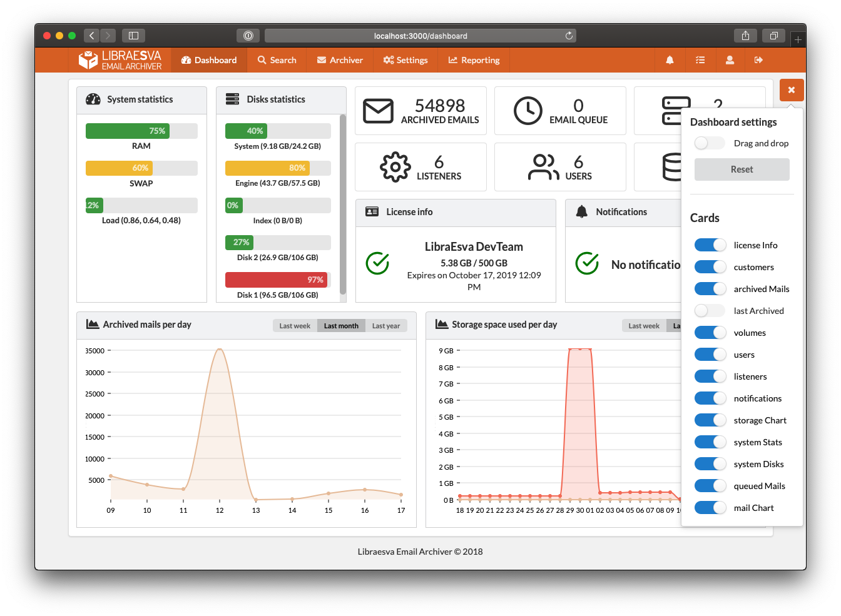
Task: Click the notifications bell icon in navbar
Action: click(670, 60)
